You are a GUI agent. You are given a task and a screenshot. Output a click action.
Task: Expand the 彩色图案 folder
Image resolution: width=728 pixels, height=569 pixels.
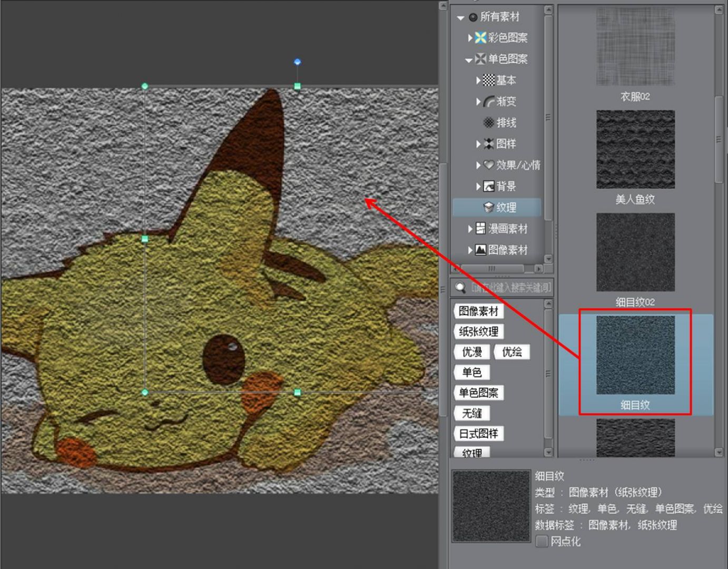pyautogui.click(x=470, y=38)
